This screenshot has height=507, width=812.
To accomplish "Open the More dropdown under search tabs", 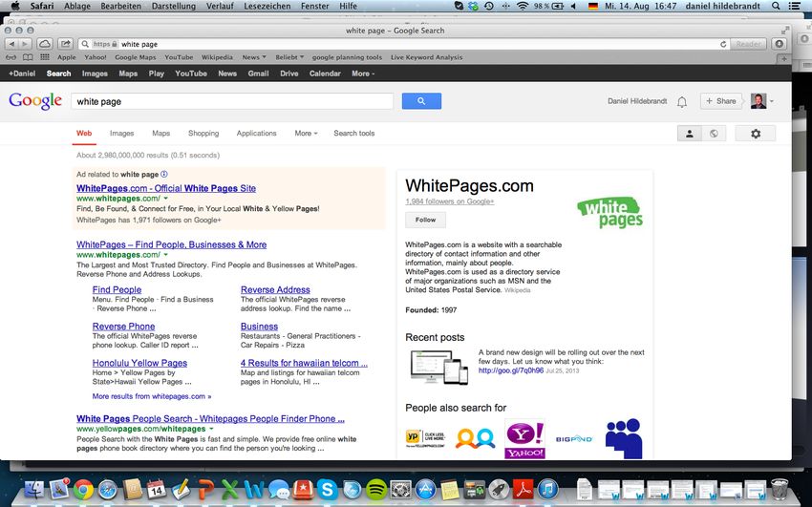I will (x=306, y=134).
